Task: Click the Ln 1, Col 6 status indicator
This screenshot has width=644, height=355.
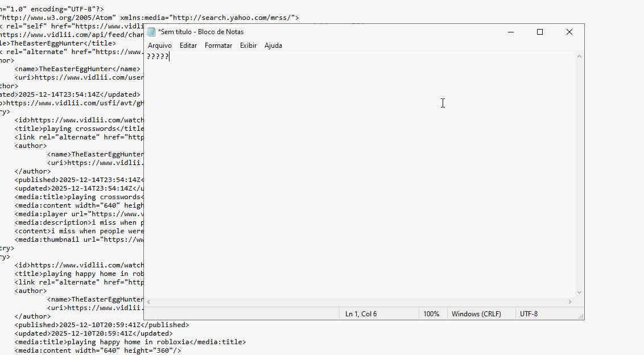Action: (x=361, y=314)
